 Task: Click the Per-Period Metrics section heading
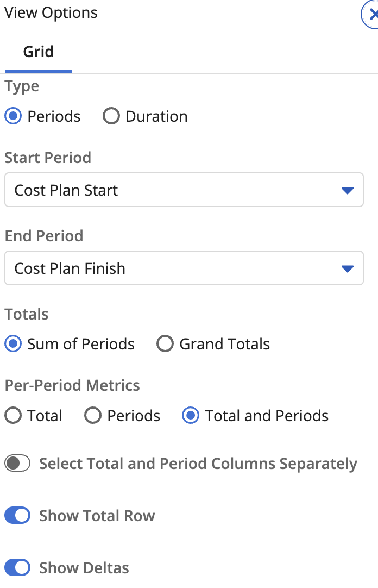(x=72, y=385)
